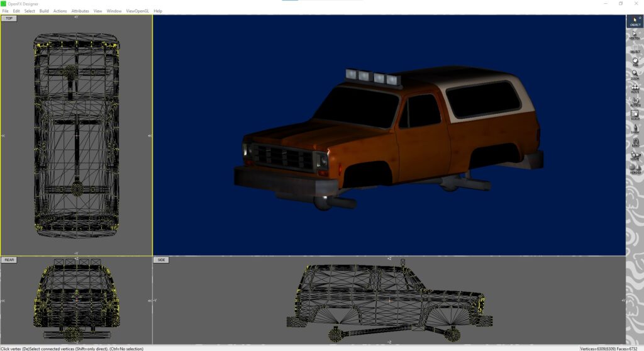Expand the Attributes menu
The image size is (644, 351).
point(80,11)
